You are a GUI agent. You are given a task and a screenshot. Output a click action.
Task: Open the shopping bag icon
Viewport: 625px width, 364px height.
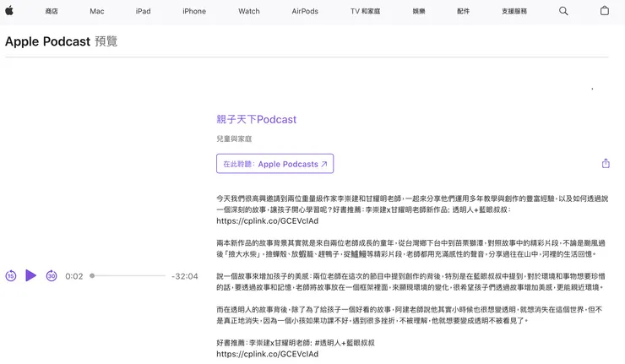[x=604, y=11]
